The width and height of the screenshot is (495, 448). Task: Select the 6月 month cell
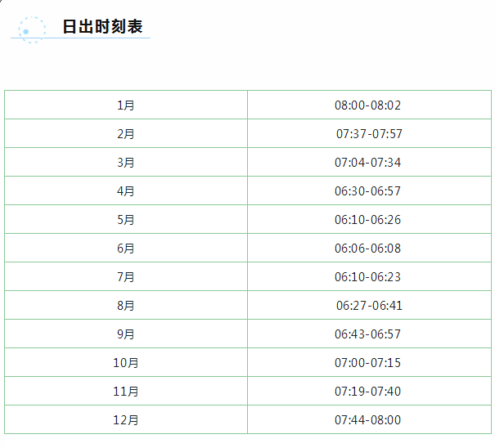[126, 248]
